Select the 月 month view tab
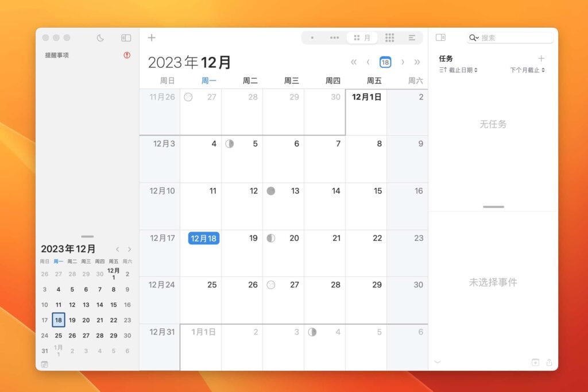The width and height of the screenshot is (588, 392). point(362,37)
